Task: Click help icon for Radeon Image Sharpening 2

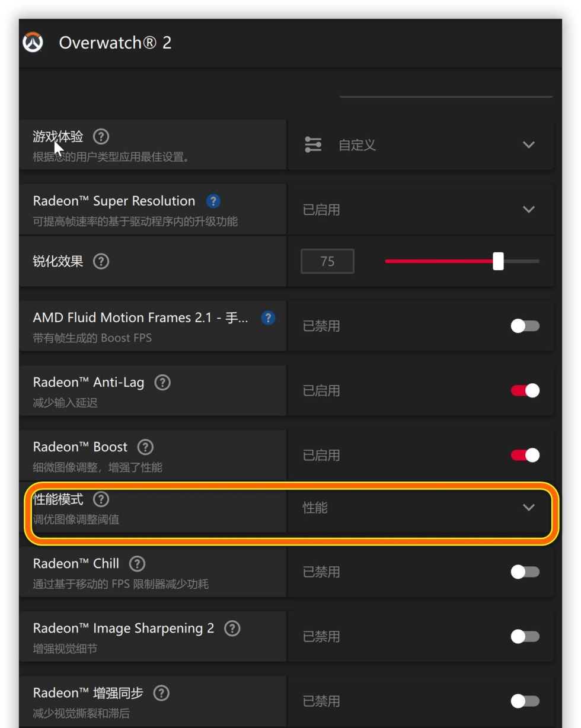Action: coord(232,628)
